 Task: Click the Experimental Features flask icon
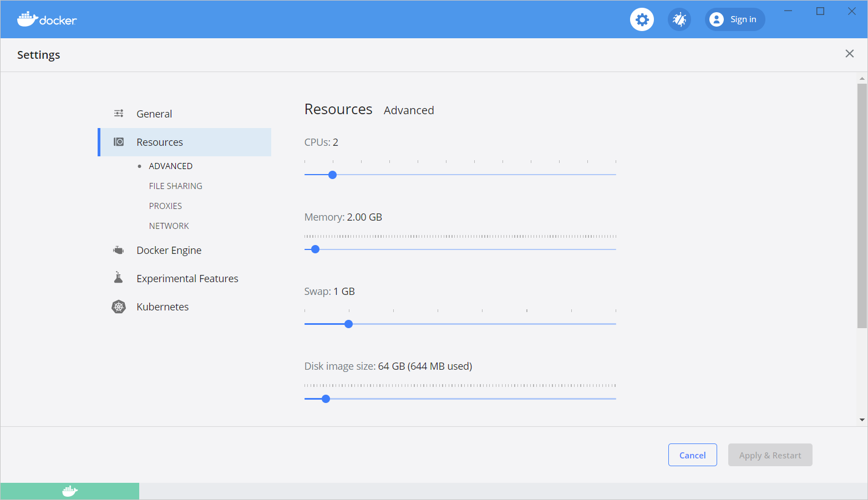(118, 277)
